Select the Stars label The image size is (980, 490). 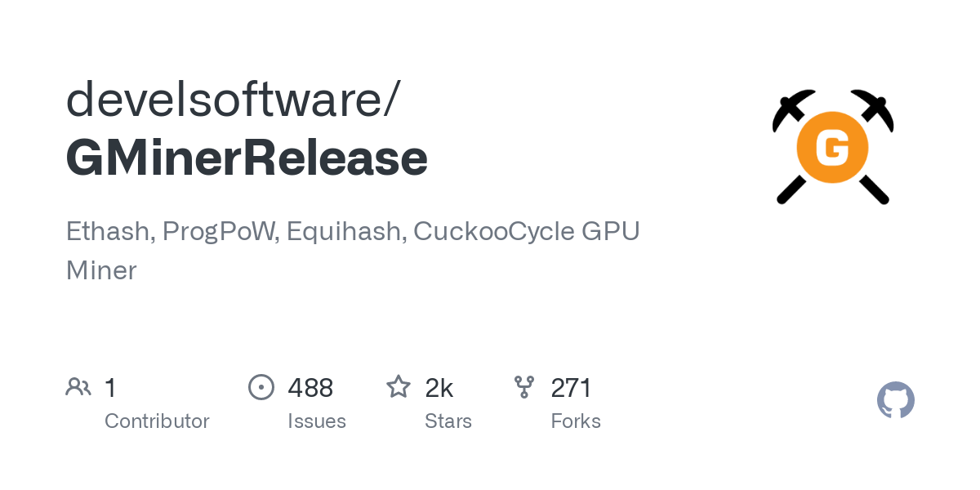click(448, 421)
